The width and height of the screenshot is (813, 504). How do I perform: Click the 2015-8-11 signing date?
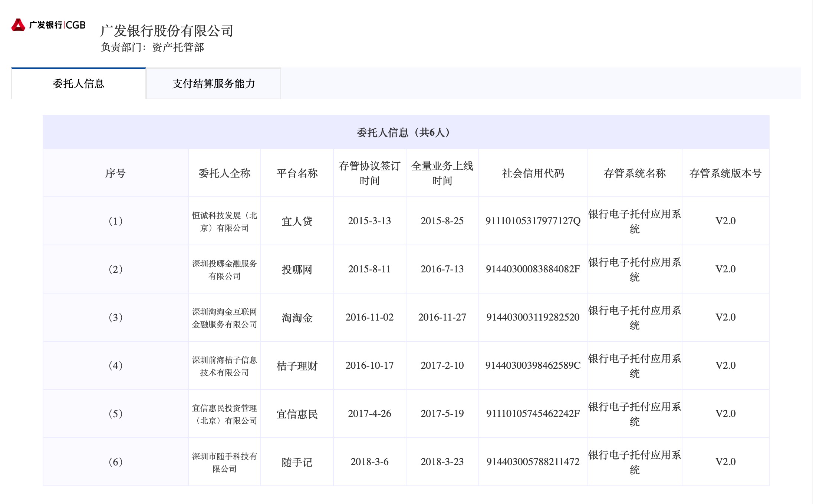click(369, 269)
